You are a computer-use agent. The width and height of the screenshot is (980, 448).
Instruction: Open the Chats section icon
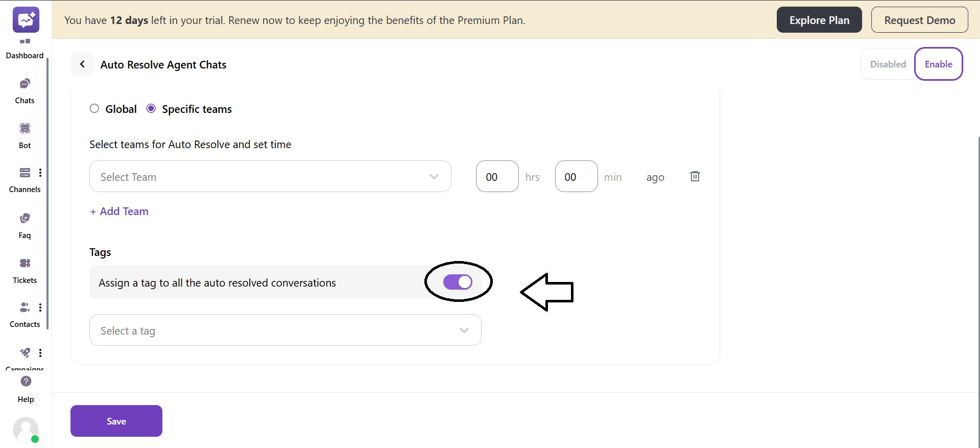point(25,83)
